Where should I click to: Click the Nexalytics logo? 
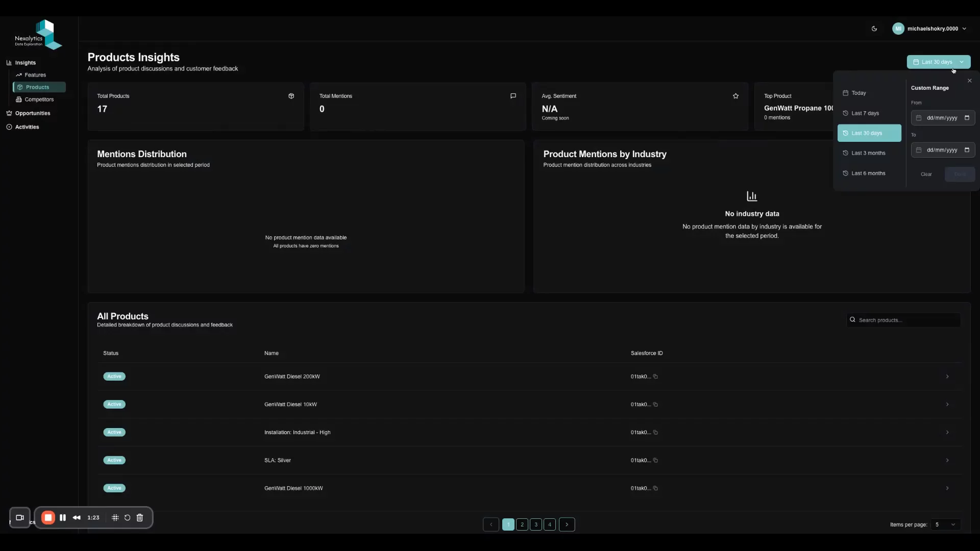[x=36, y=34]
